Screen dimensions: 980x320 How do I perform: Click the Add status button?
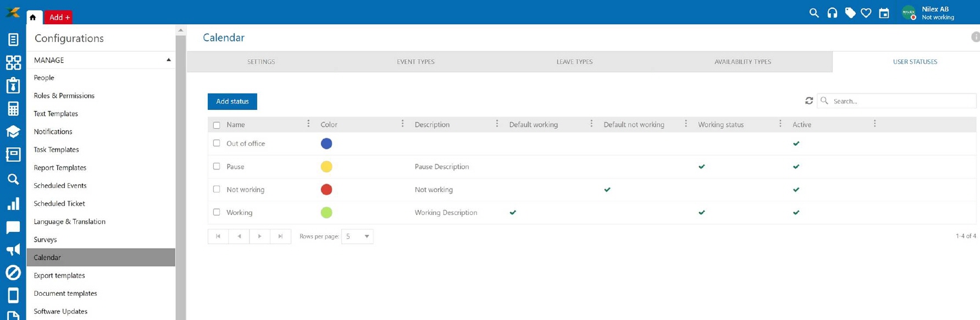[x=232, y=101]
